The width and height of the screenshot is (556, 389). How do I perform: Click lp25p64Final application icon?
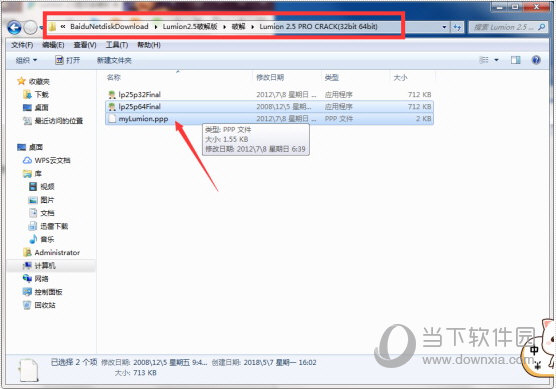click(112, 106)
